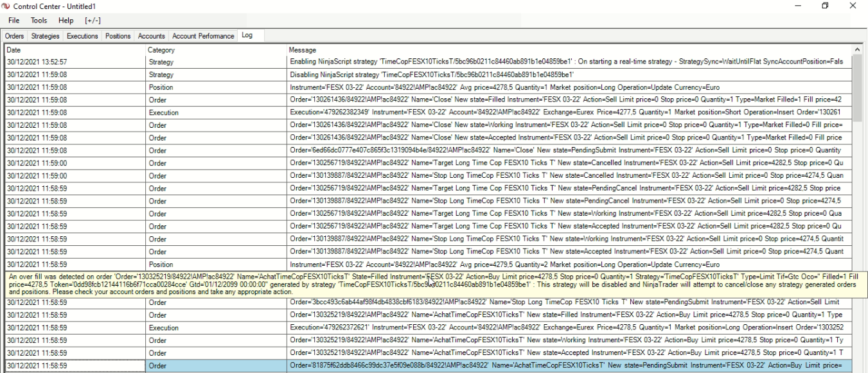Image resolution: width=868 pixels, height=373 pixels.
Task: Switch to the Strategies tab
Action: 45,36
